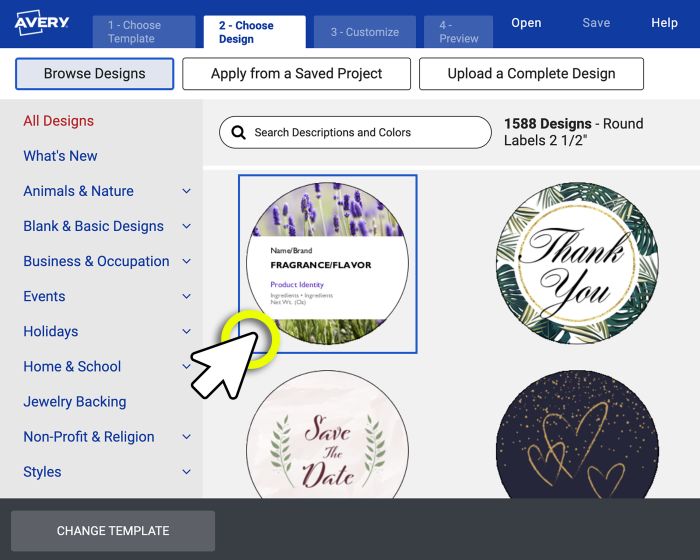Expand the Events category chevron

point(186,296)
